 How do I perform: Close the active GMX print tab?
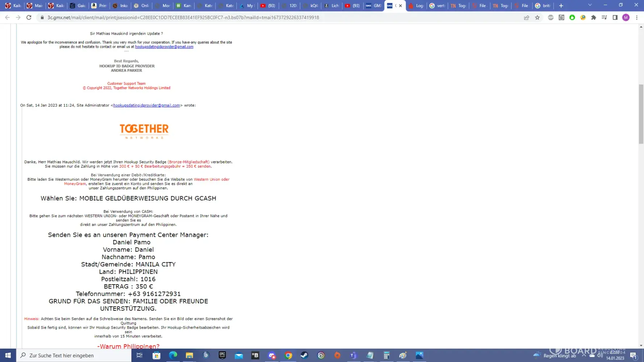click(x=401, y=6)
